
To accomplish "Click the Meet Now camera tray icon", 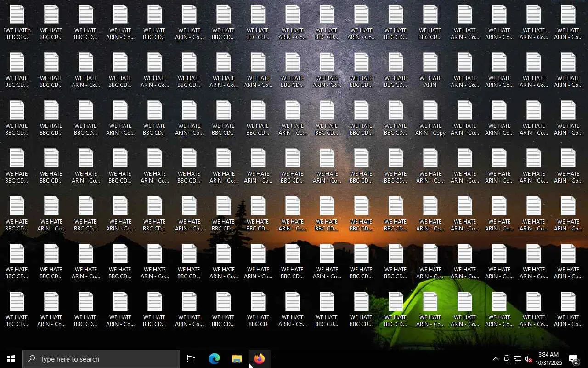I will pos(507,359).
